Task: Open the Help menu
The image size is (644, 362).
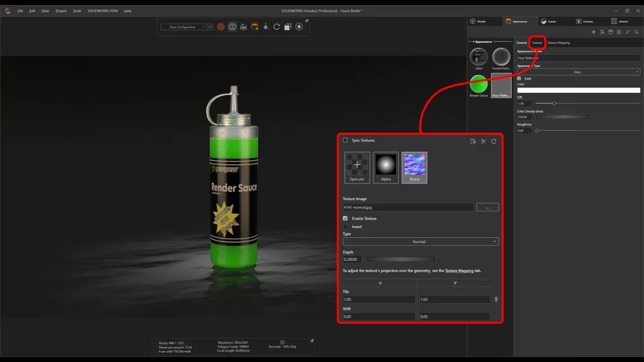Action: coord(128,11)
